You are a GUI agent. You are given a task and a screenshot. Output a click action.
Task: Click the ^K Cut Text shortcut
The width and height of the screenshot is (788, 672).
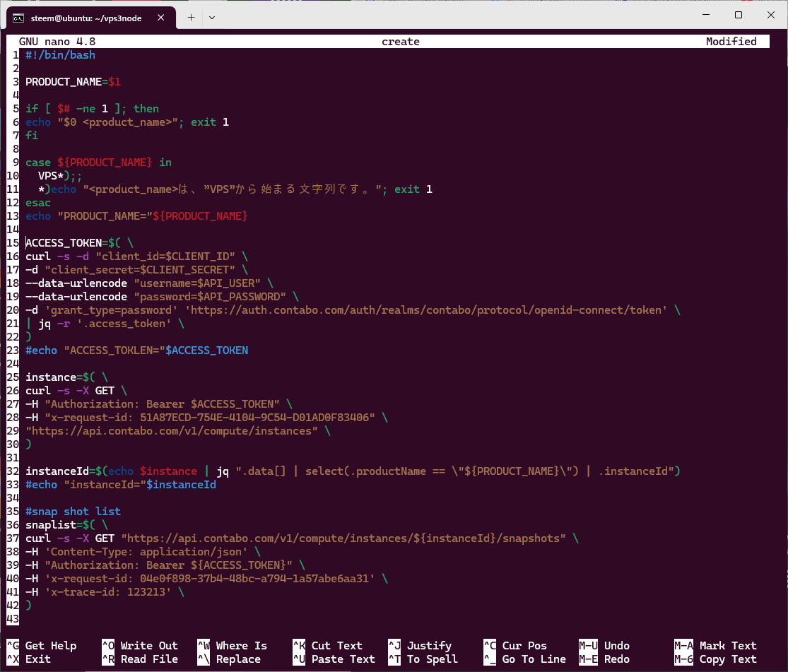pyautogui.click(x=328, y=646)
